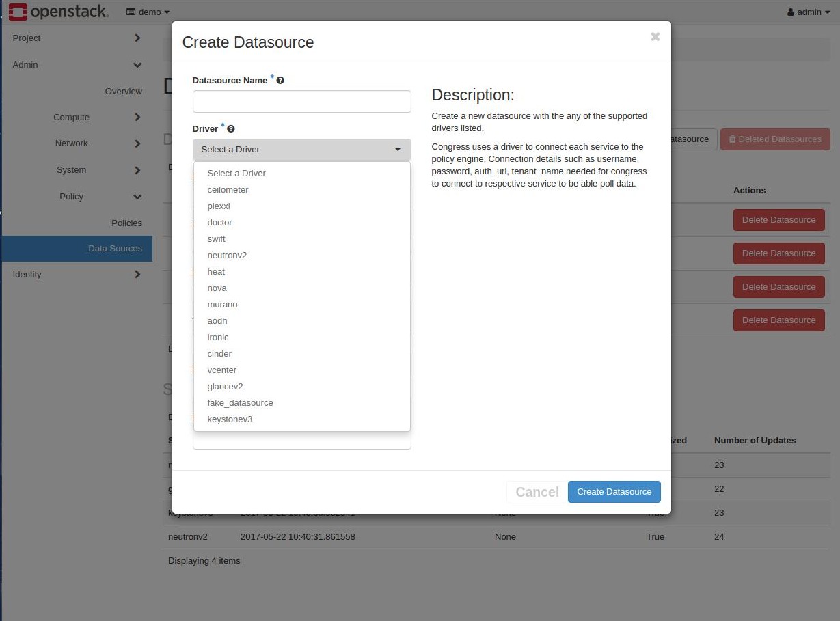
Task: Click the Create Datasource submit button
Action: 614,492
